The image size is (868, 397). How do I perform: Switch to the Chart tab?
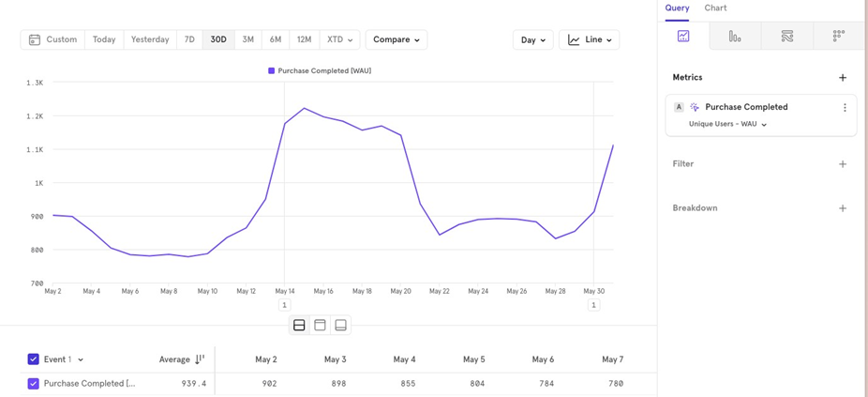coord(715,8)
